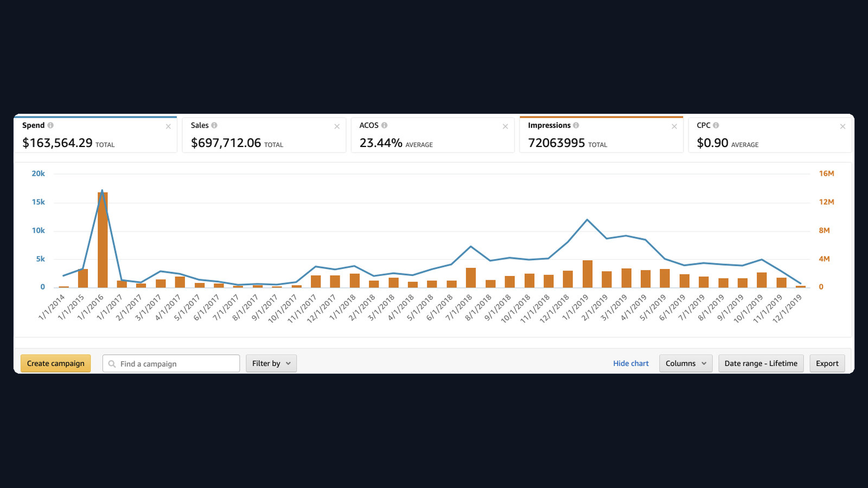This screenshot has width=868, height=488.
Task: Click the Export button
Action: pos(827,363)
